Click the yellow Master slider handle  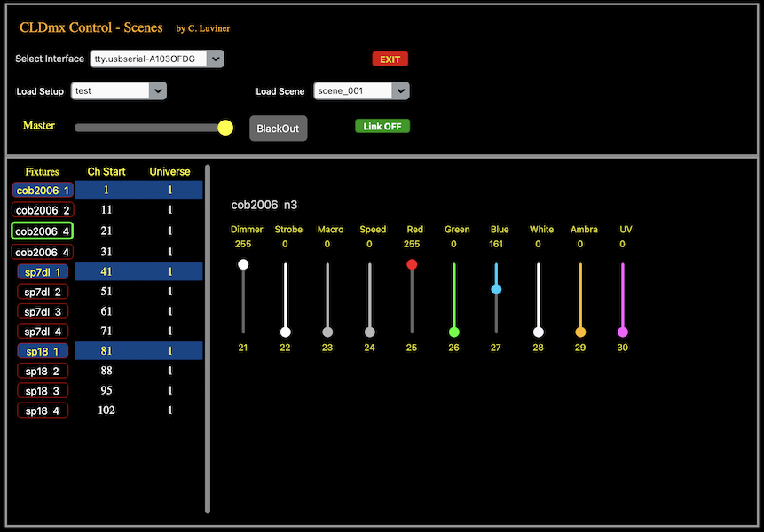coord(225,128)
